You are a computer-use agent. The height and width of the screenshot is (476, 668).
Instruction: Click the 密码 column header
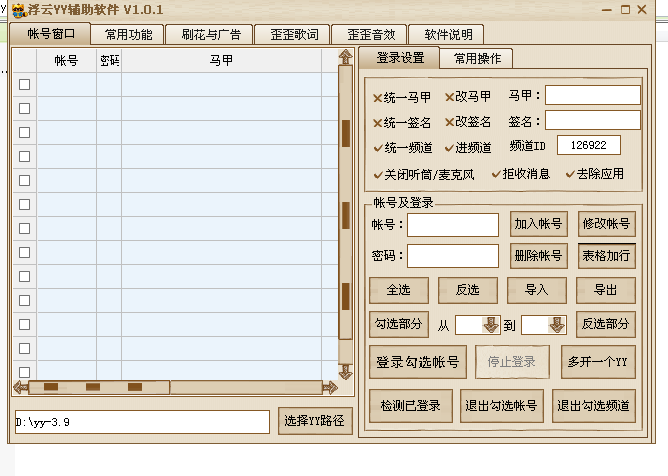click(x=109, y=61)
